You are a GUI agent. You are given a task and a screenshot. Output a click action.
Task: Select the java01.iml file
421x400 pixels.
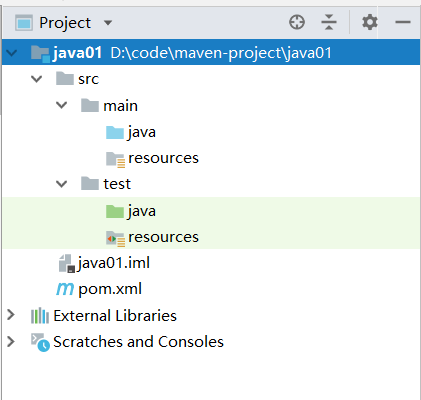(x=113, y=263)
